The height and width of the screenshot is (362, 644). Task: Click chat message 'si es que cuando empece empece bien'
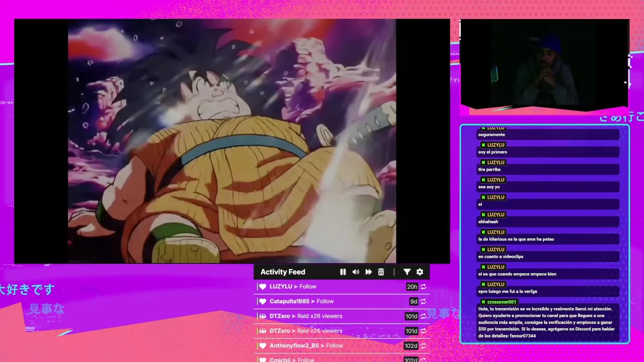[517, 274]
